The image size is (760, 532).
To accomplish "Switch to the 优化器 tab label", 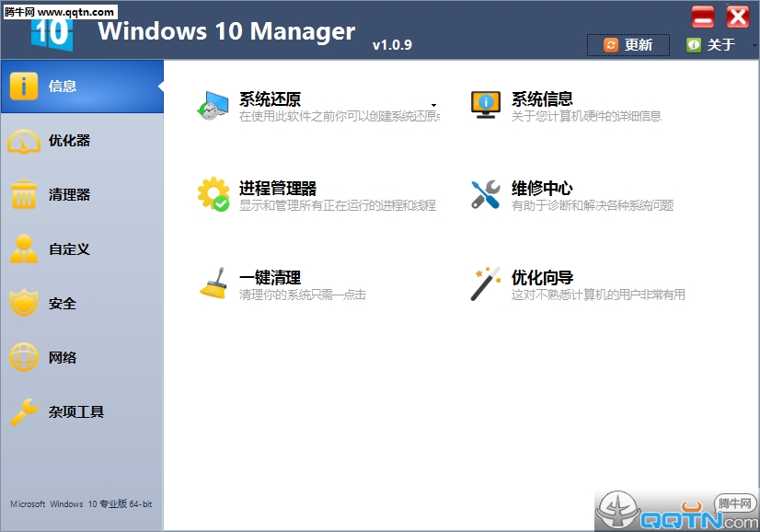I will [69, 141].
